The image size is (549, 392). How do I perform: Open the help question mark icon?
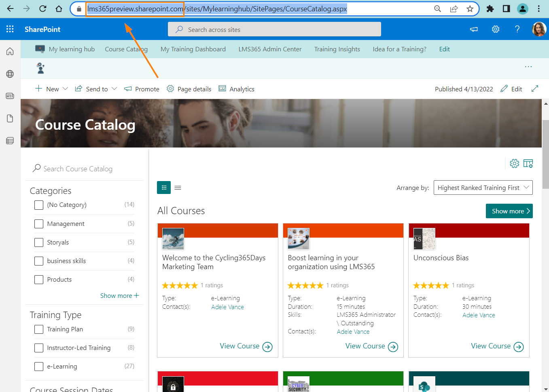[517, 29]
